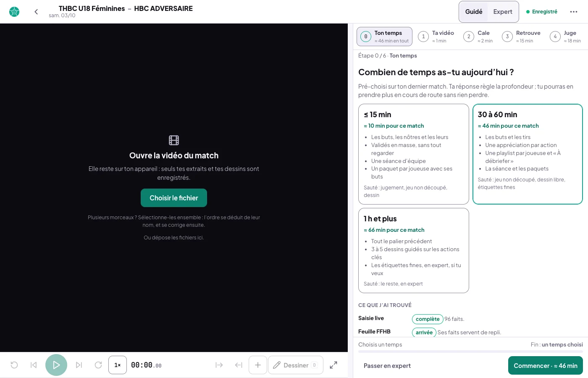588x378 pixels.
Task: Click the Enregistré saved status
Action: pyautogui.click(x=542, y=12)
